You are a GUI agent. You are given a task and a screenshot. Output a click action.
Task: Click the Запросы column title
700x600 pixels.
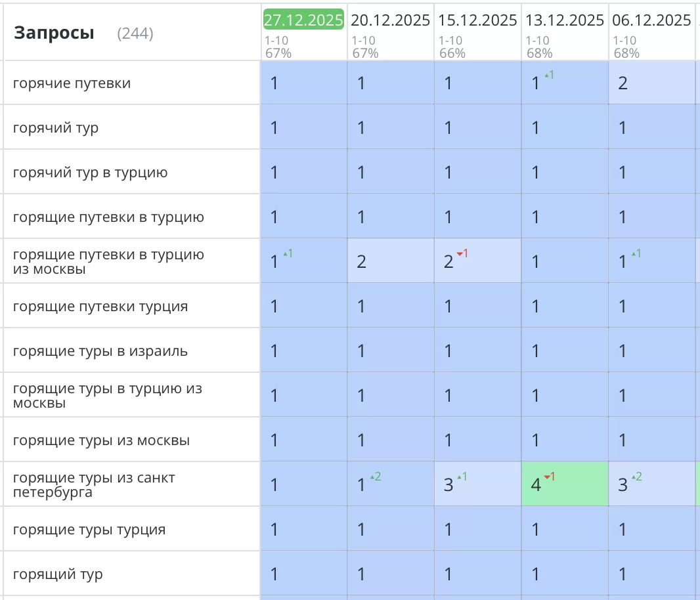pyautogui.click(x=54, y=33)
